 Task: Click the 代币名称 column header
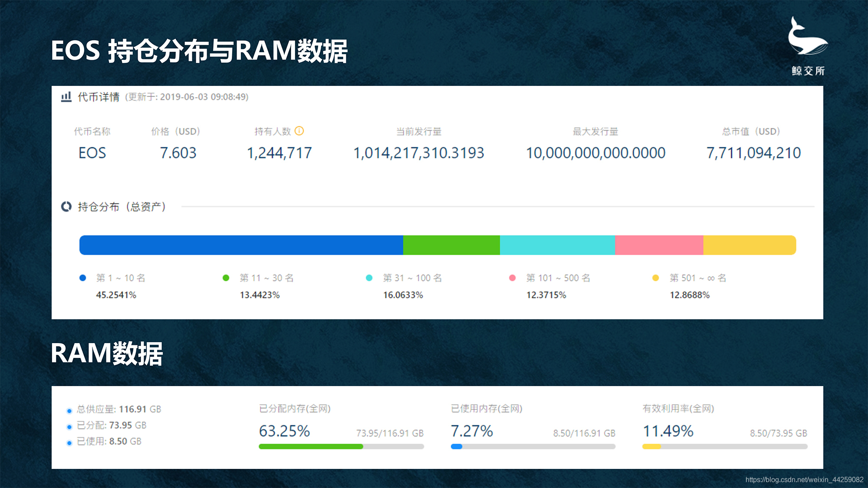tap(92, 131)
